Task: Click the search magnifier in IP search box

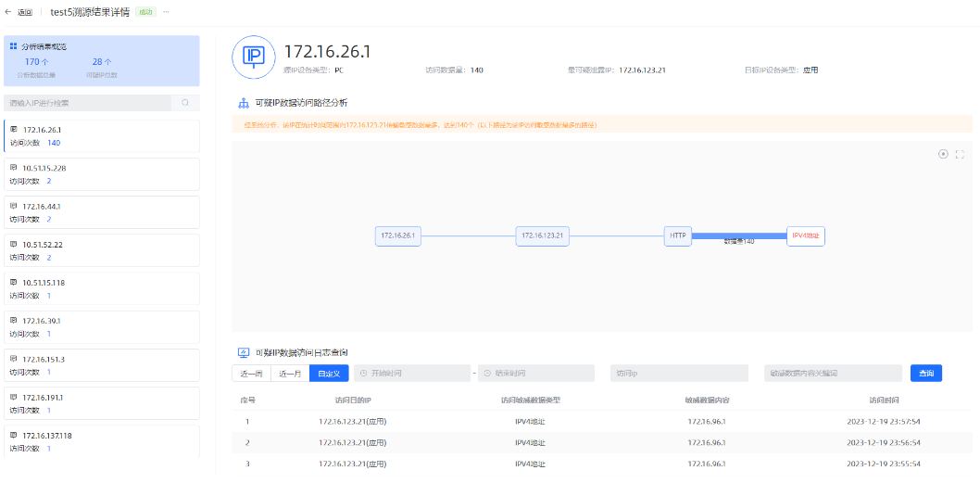Action: [x=185, y=103]
